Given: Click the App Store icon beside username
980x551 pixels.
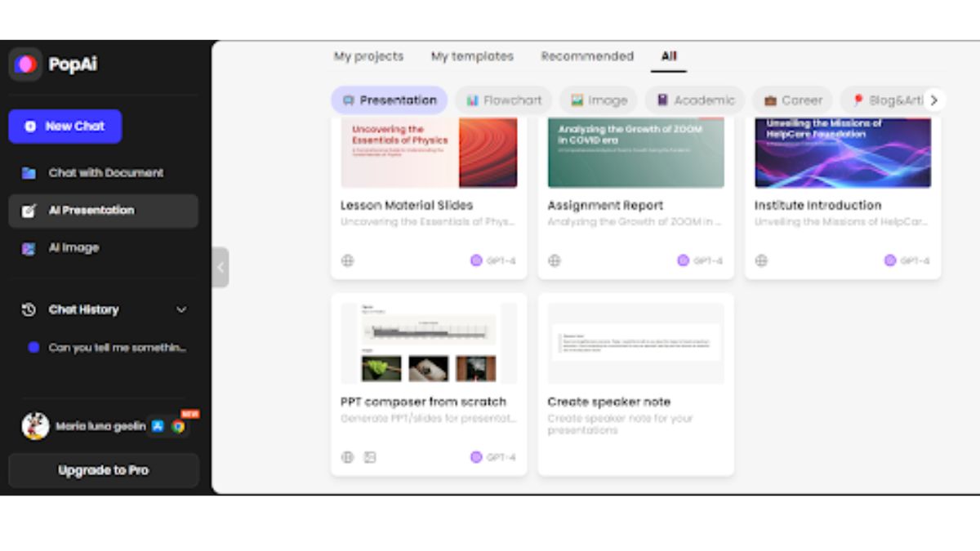Looking at the screenshot, I should (x=158, y=426).
